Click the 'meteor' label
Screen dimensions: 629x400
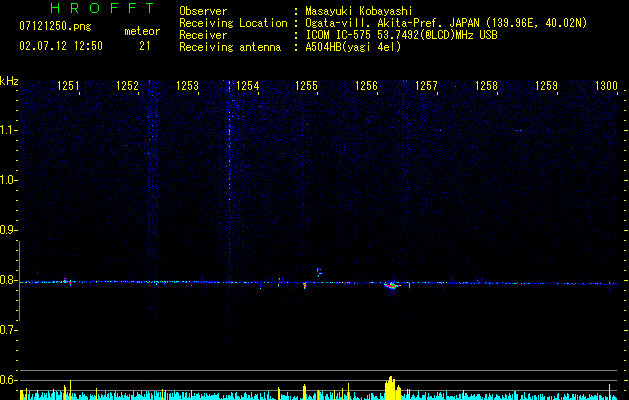[142, 31]
